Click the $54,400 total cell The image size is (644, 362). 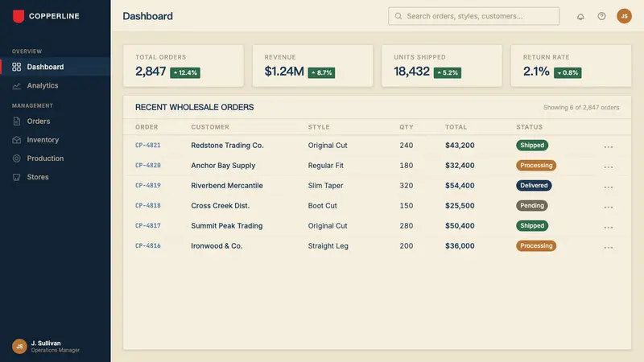[x=460, y=186]
